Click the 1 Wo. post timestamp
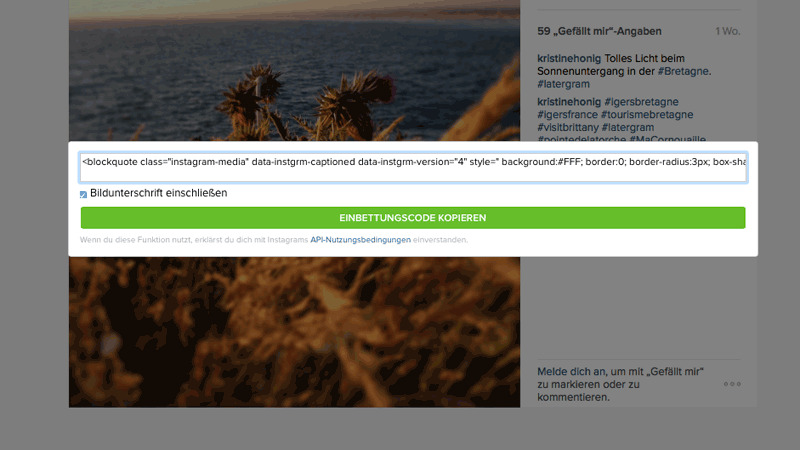The width and height of the screenshot is (800, 450). (727, 32)
